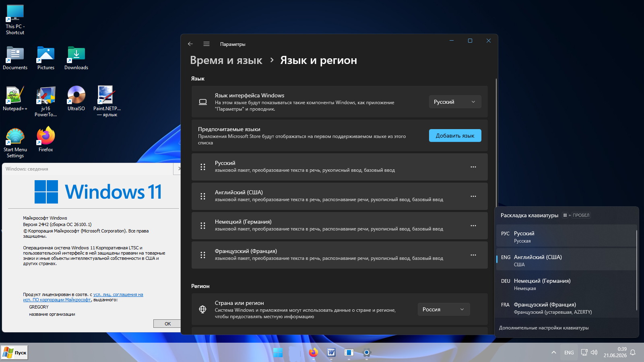The image size is (644, 362).
Task: Open the Страна или регион dropdown set to Россия
Action: click(x=444, y=309)
